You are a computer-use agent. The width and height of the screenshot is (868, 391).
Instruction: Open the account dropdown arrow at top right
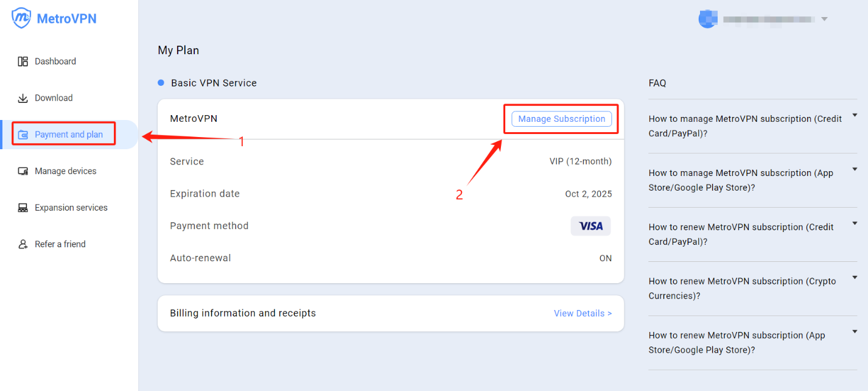click(x=825, y=19)
